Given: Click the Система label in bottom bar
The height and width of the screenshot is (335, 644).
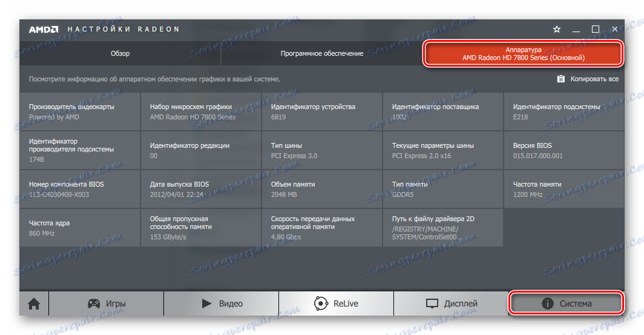Looking at the screenshot, I should [x=576, y=303].
